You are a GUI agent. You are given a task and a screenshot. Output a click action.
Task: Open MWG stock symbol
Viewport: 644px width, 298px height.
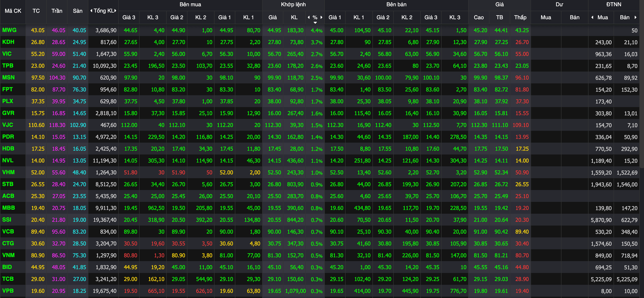9,30
